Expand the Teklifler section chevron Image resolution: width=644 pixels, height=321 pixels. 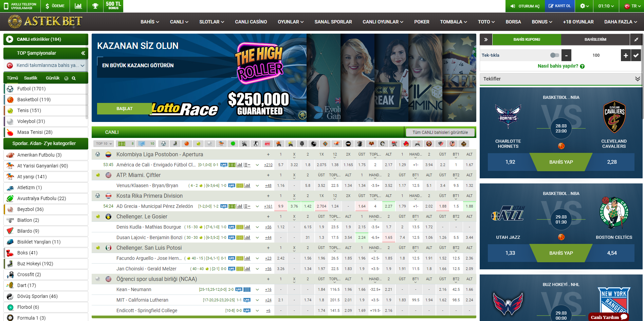pos(637,79)
